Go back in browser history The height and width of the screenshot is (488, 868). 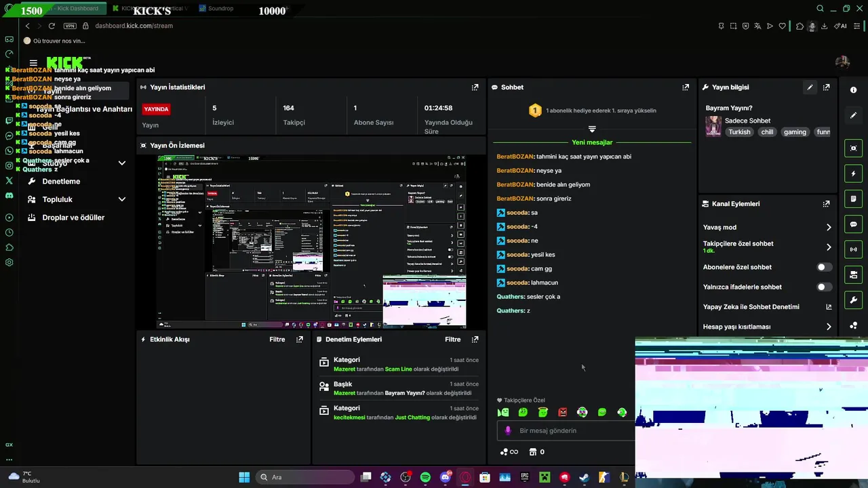point(27,26)
